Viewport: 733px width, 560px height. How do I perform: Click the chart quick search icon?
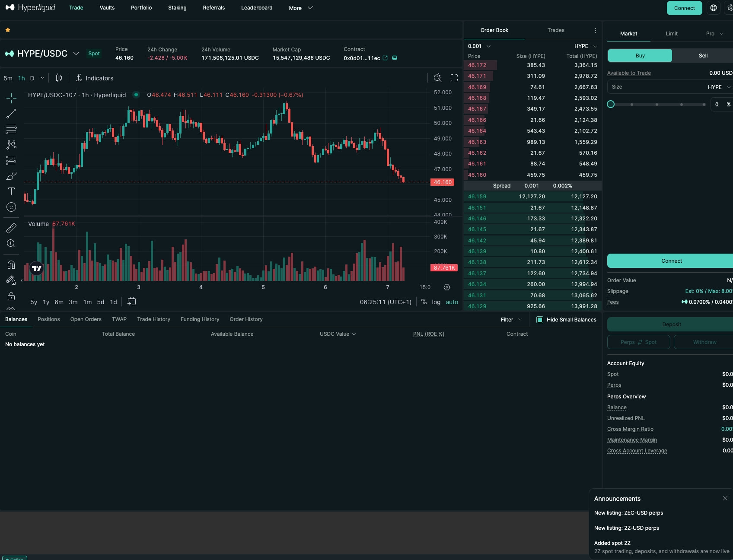coord(438,78)
